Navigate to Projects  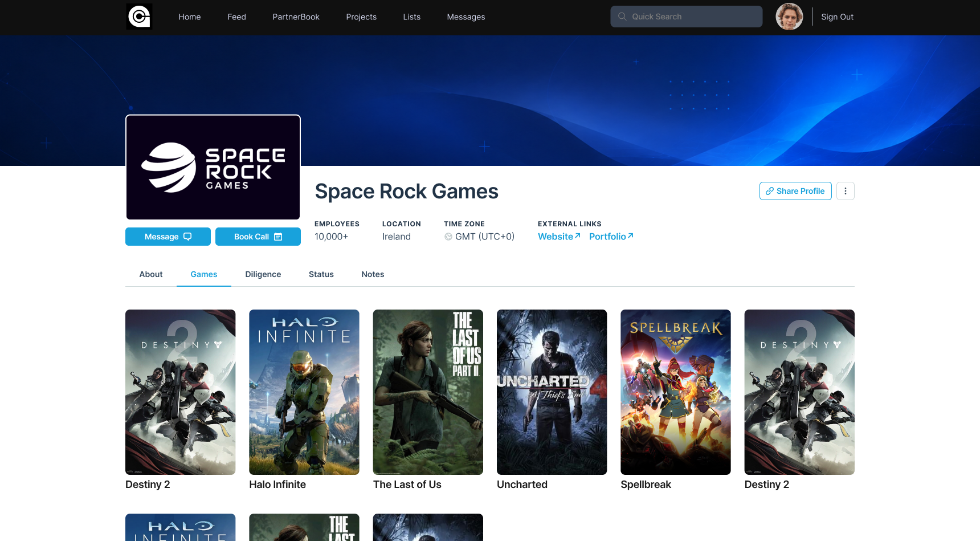pyautogui.click(x=361, y=17)
